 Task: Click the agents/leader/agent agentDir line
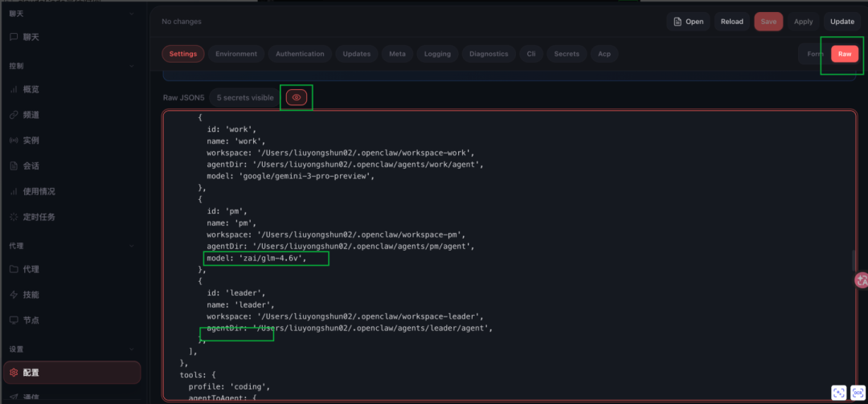(350, 329)
